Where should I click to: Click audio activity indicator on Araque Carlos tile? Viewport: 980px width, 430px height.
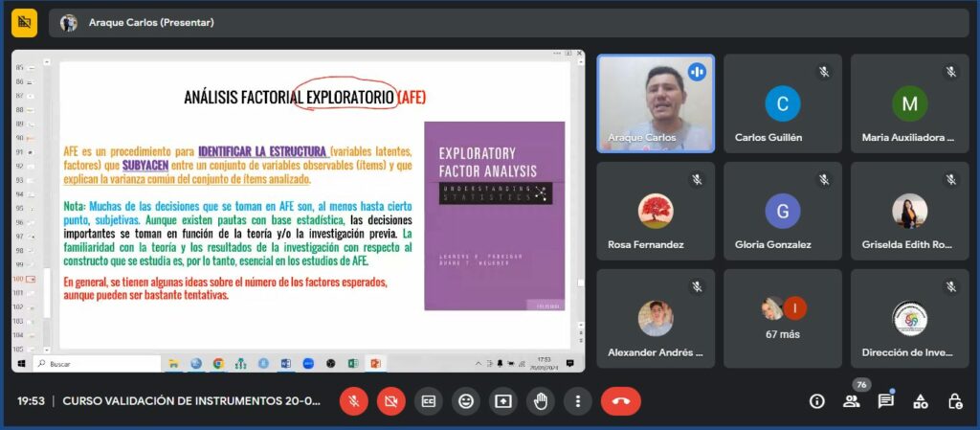pos(697,72)
